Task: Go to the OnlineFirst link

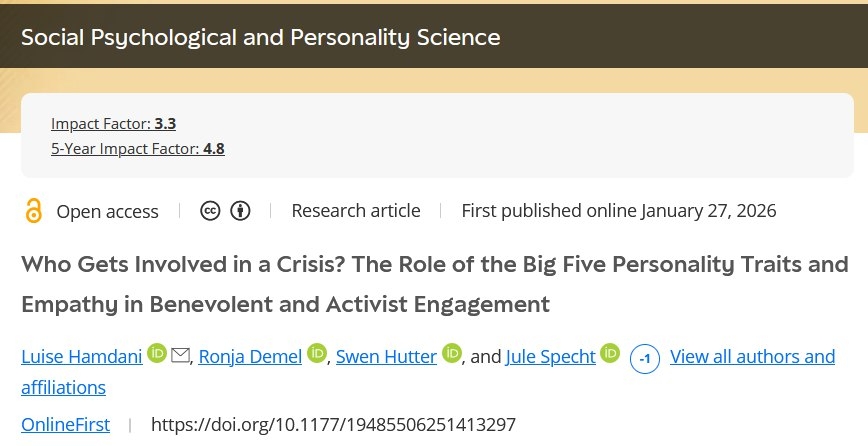Action: click(x=65, y=424)
